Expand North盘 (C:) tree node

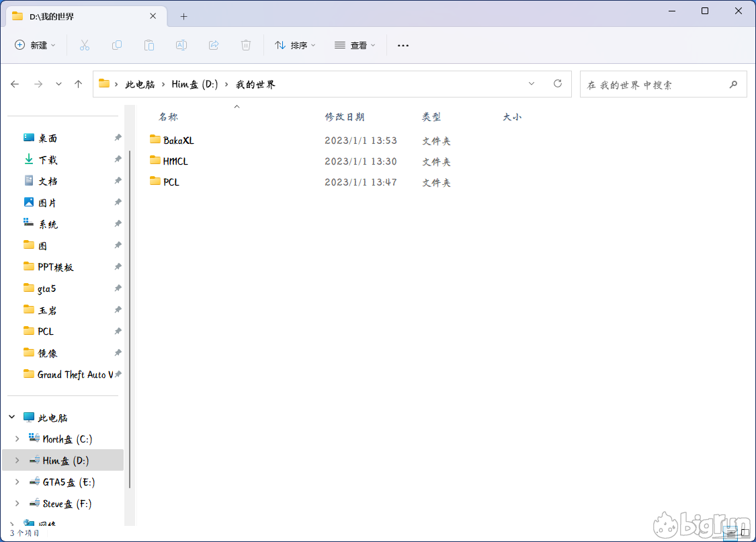point(17,438)
